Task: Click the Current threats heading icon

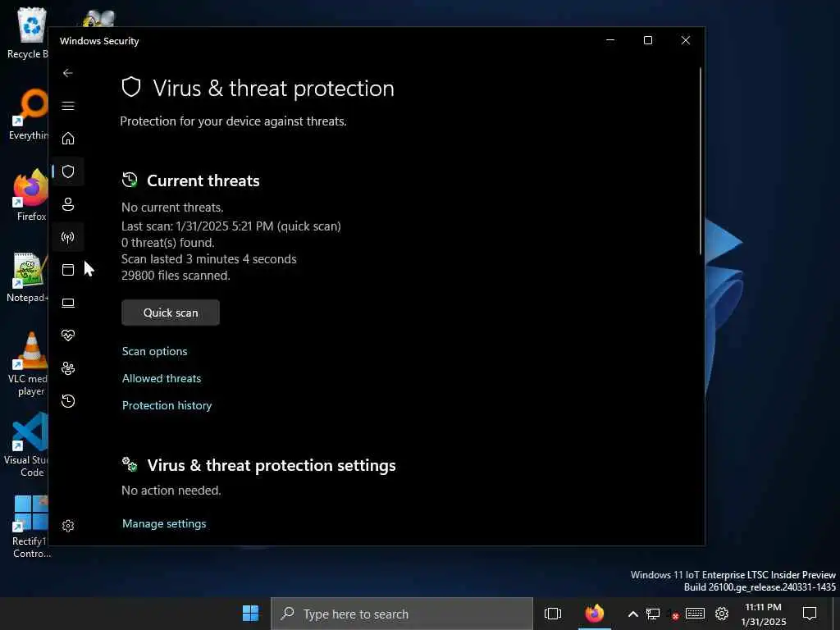Action: click(x=130, y=180)
